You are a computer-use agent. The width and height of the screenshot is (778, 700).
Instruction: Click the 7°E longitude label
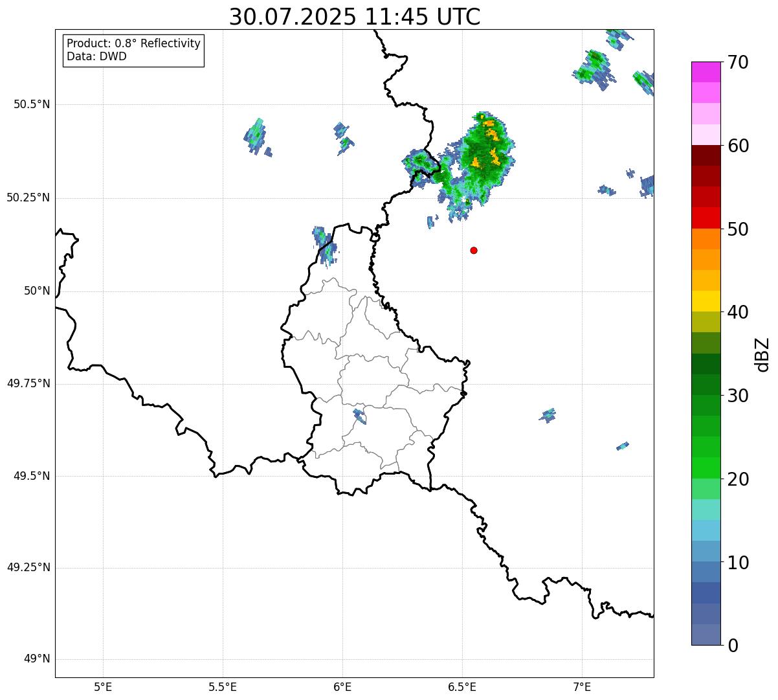[x=582, y=687]
